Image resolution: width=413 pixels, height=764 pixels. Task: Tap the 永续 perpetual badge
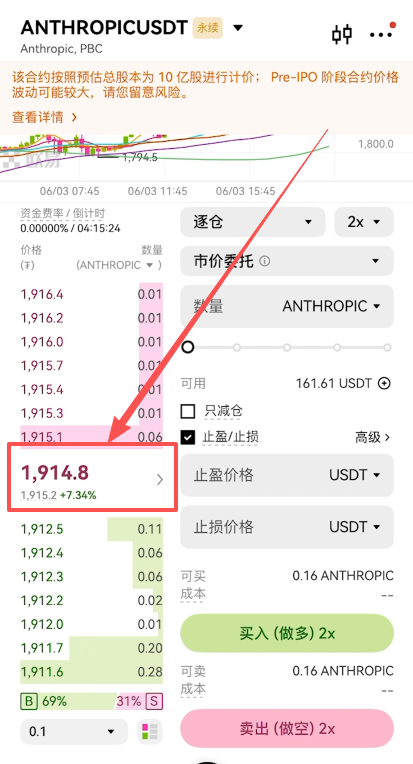[x=208, y=28]
